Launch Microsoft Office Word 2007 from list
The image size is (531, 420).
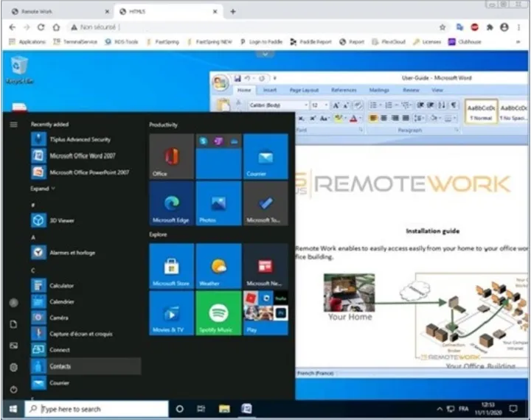point(86,155)
